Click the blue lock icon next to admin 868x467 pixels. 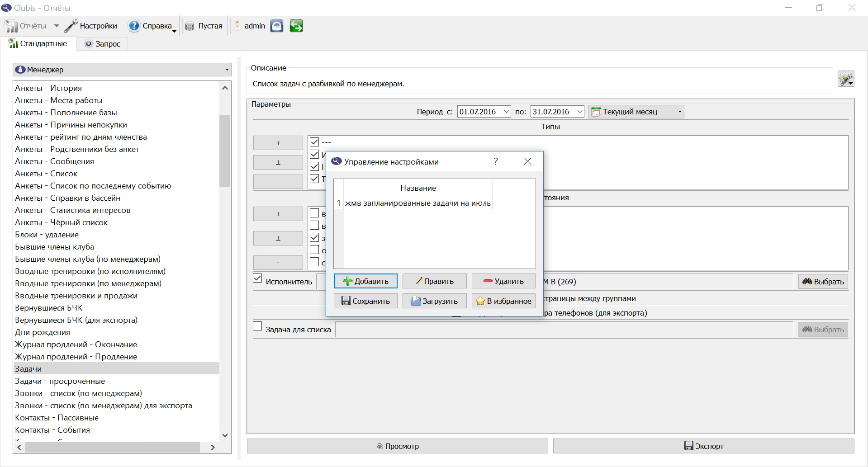point(277,26)
